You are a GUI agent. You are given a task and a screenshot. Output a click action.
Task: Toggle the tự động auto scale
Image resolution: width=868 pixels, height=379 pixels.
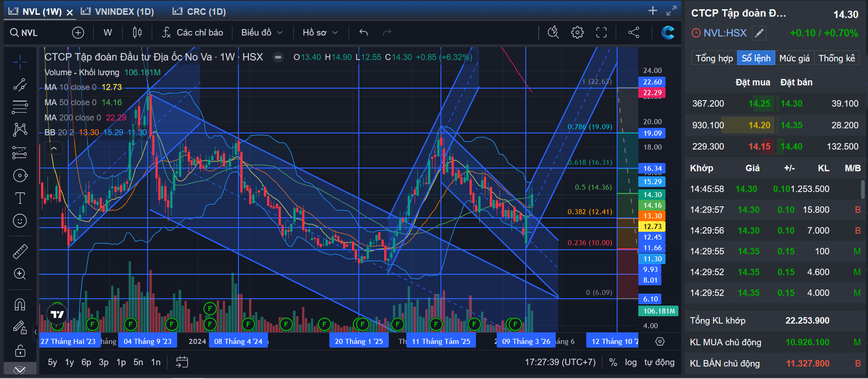tap(659, 362)
